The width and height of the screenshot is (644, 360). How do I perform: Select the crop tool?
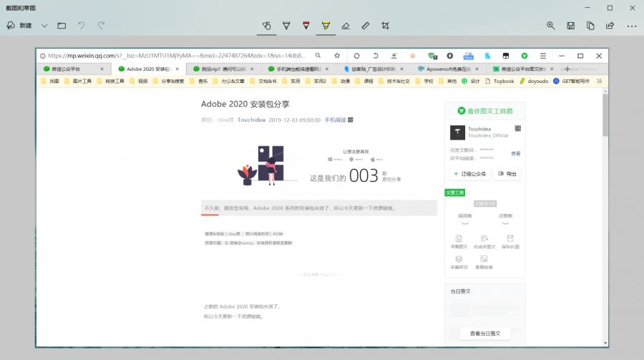tap(385, 26)
